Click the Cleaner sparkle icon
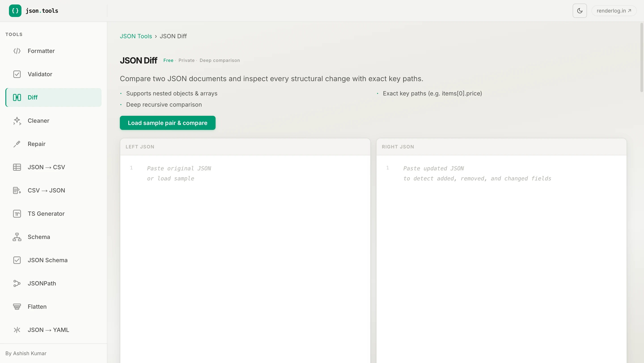 [17, 121]
